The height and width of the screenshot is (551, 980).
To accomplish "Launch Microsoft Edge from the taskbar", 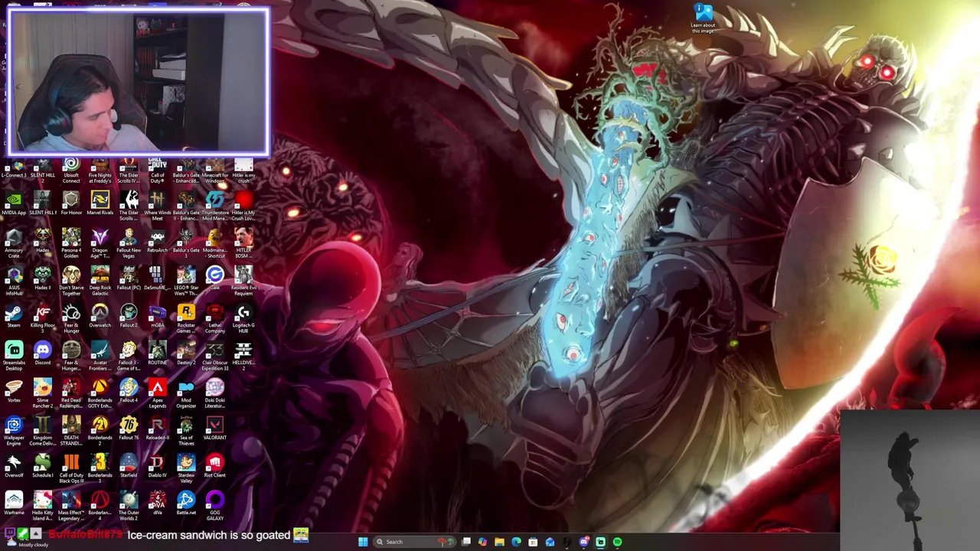I will (516, 542).
